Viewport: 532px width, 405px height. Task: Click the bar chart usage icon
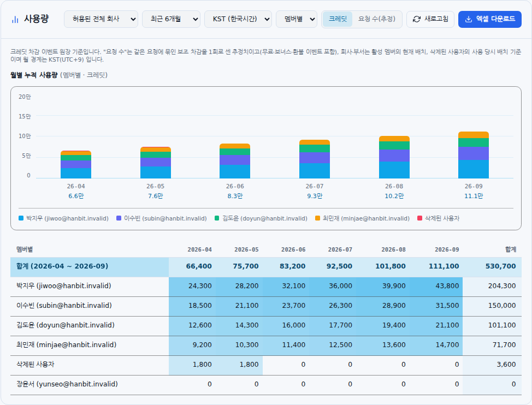[15, 19]
